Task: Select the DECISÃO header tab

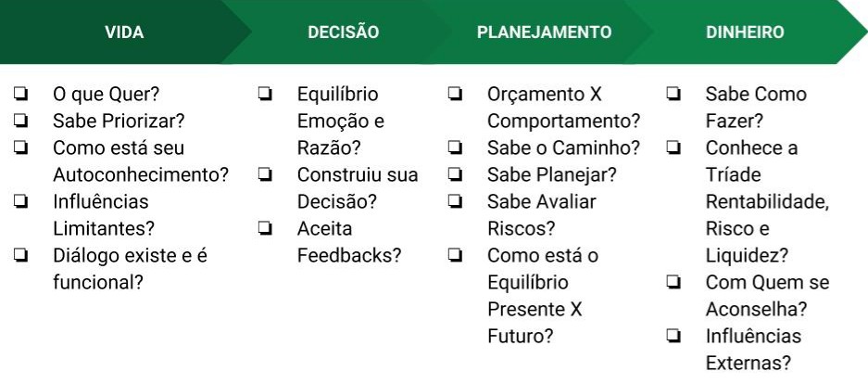Action: (343, 32)
